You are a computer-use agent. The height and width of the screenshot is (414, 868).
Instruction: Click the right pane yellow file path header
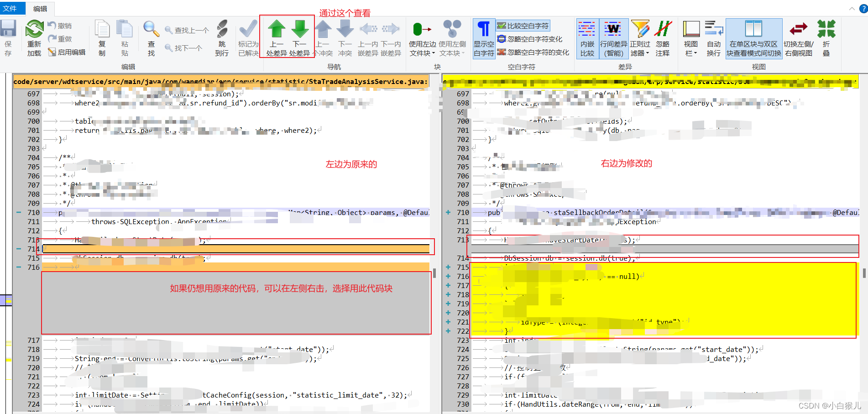click(x=650, y=82)
